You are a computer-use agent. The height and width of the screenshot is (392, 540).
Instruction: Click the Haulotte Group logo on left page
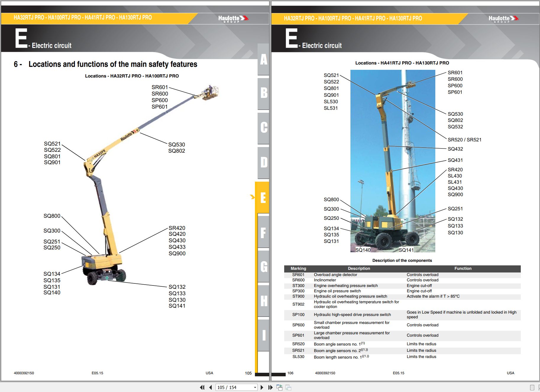click(x=233, y=19)
